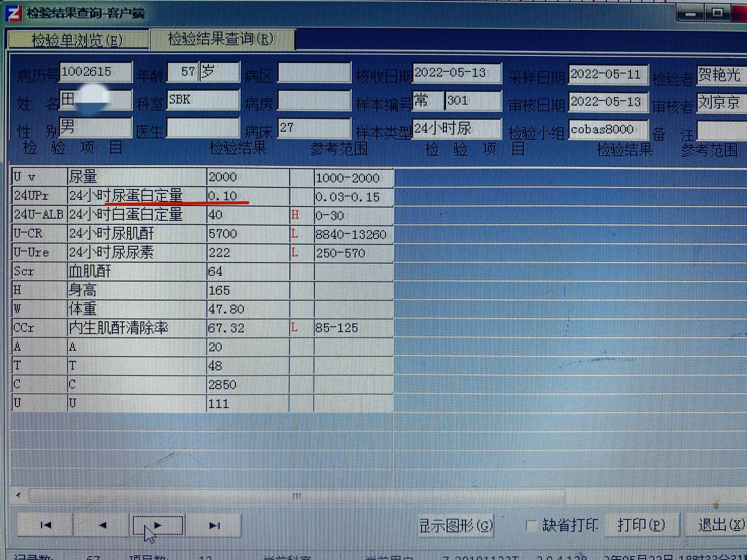Go to the next record
This screenshot has width=747, height=560.
pyautogui.click(x=158, y=525)
